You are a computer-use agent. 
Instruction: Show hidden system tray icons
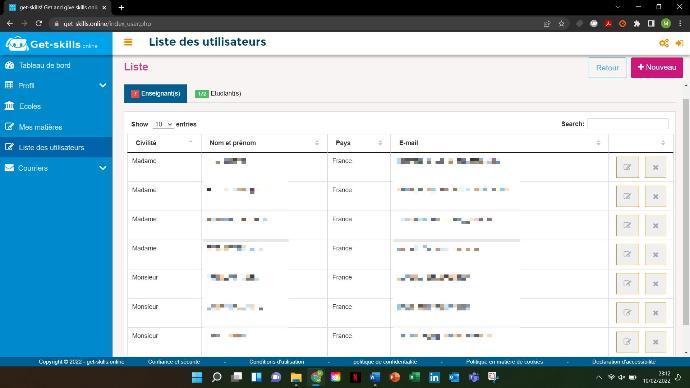pyautogui.click(x=599, y=377)
